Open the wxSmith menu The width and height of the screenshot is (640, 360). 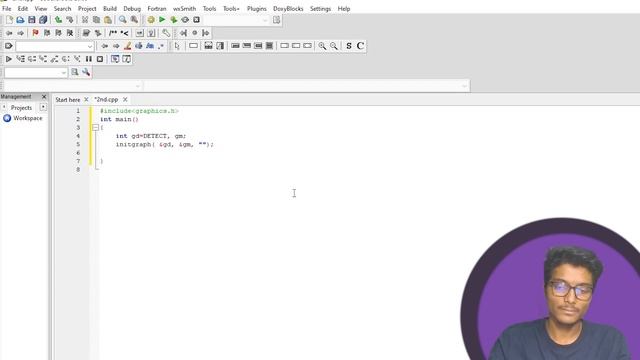184,9
